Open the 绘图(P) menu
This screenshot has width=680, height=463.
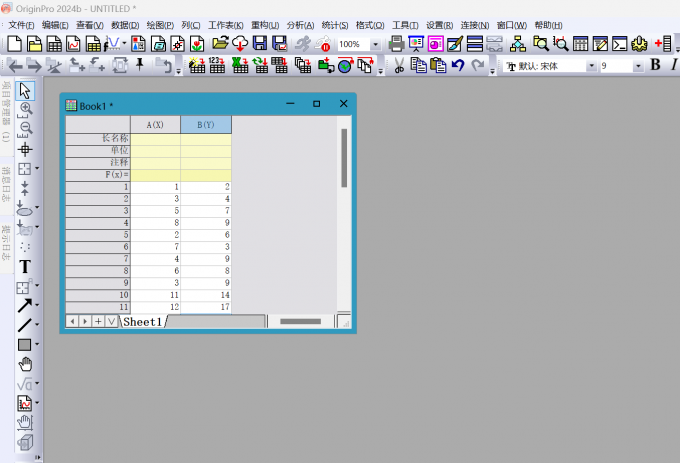click(x=160, y=25)
